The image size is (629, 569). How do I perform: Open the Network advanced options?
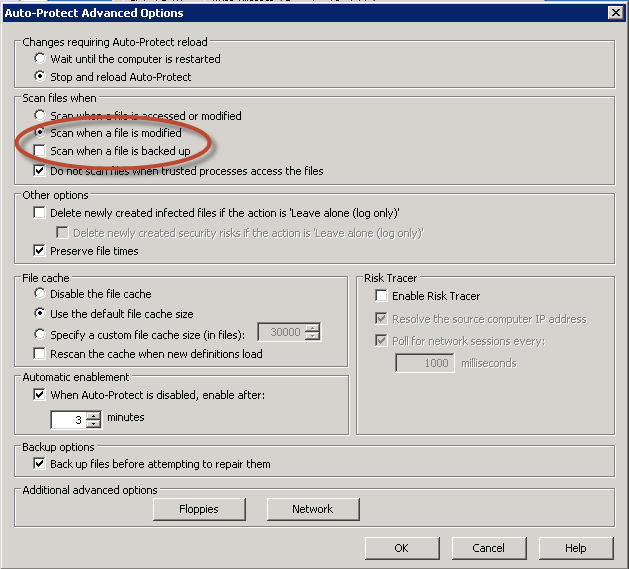pyautogui.click(x=312, y=509)
